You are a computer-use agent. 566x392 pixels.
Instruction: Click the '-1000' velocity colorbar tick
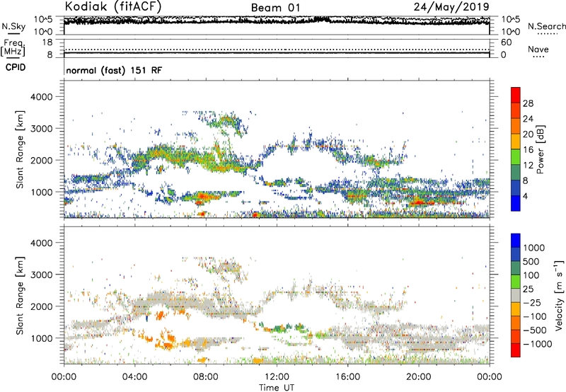coord(538,344)
